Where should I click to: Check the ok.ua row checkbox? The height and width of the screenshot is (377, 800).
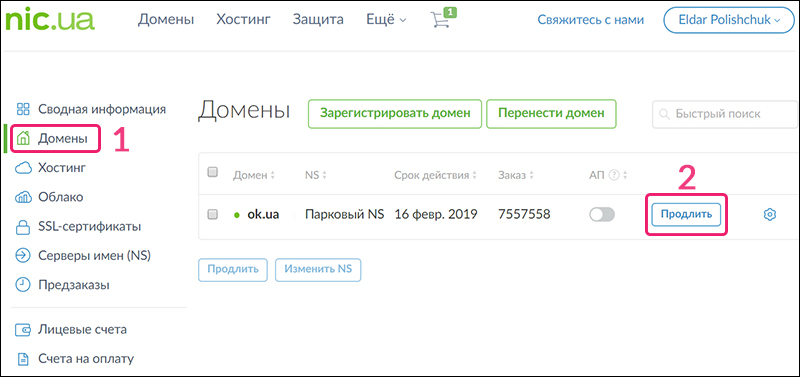pyautogui.click(x=212, y=215)
